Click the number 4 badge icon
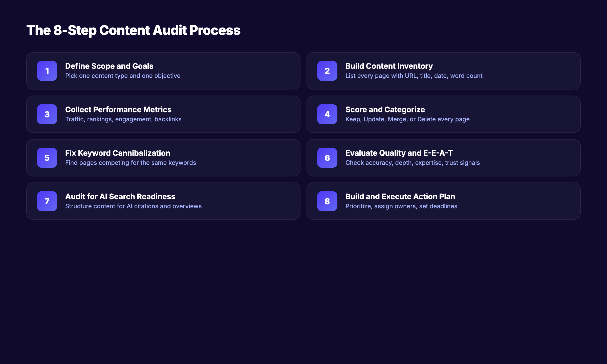Image resolution: width=607 pixels, height=364 pixels. pyautogui.click(x=327, y=114)
